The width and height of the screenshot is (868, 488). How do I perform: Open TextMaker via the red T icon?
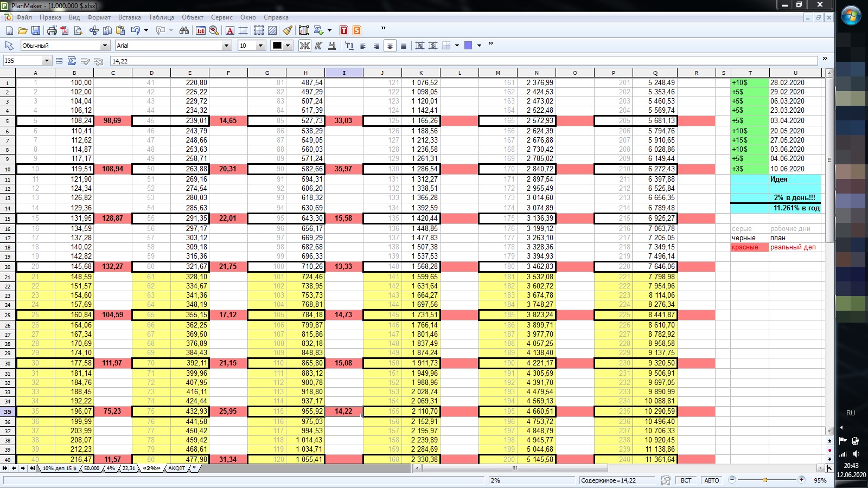pos(343,30)
